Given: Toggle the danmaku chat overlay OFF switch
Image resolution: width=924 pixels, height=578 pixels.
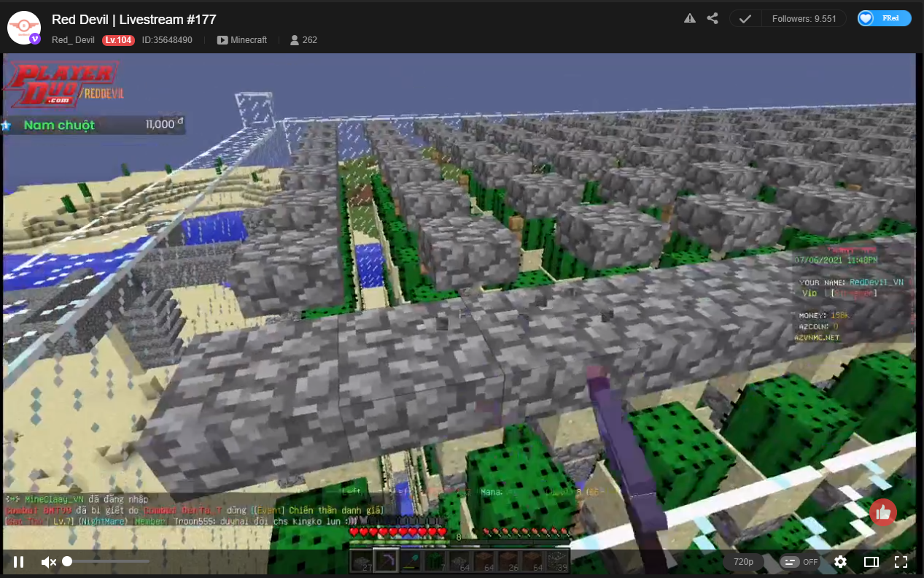Looking at the screenshot, I should click(799, 562).
